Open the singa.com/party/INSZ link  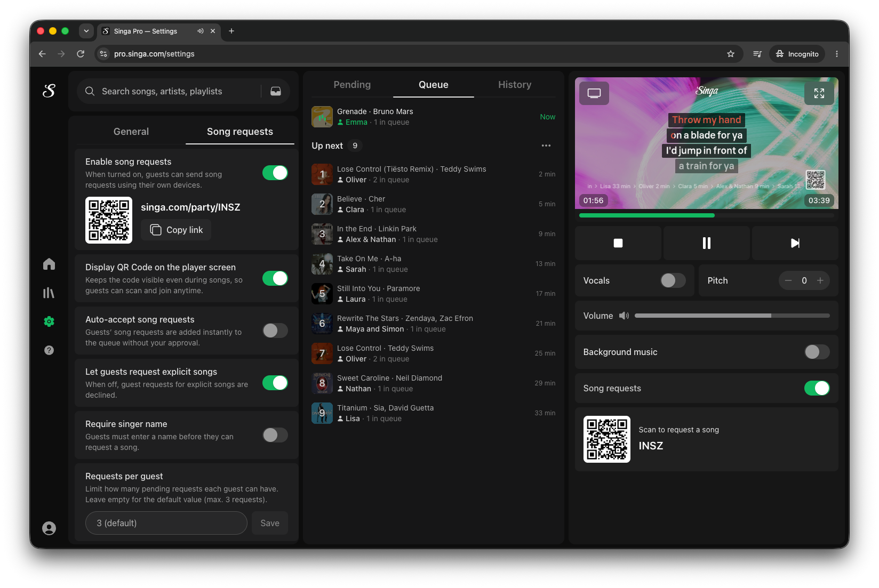point(190,207)
